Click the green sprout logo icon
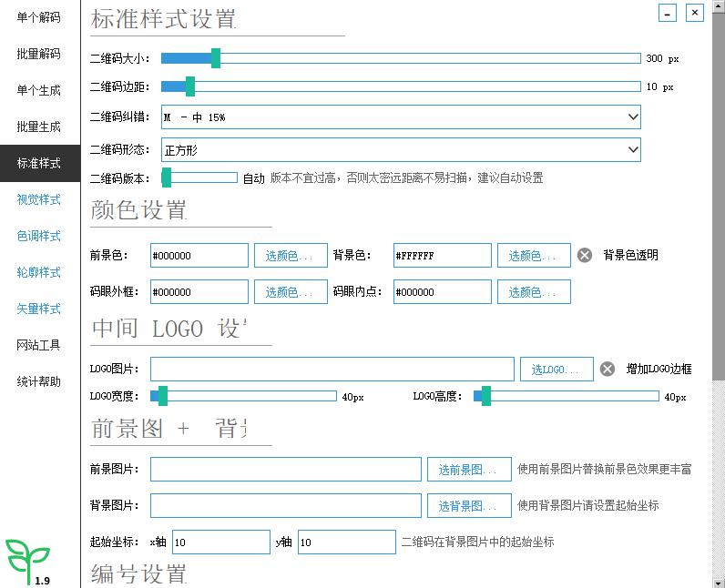Image resolution: width=725 pixels, height=588 pixels. (x=27, y=562)
